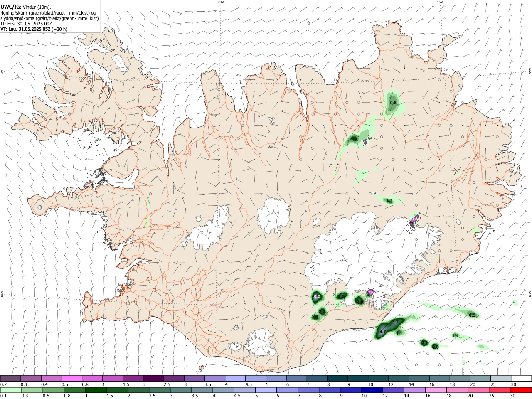Select the green 0.8–1 swatch in the lower legend

pyautogui.click(x=74, y=390)
